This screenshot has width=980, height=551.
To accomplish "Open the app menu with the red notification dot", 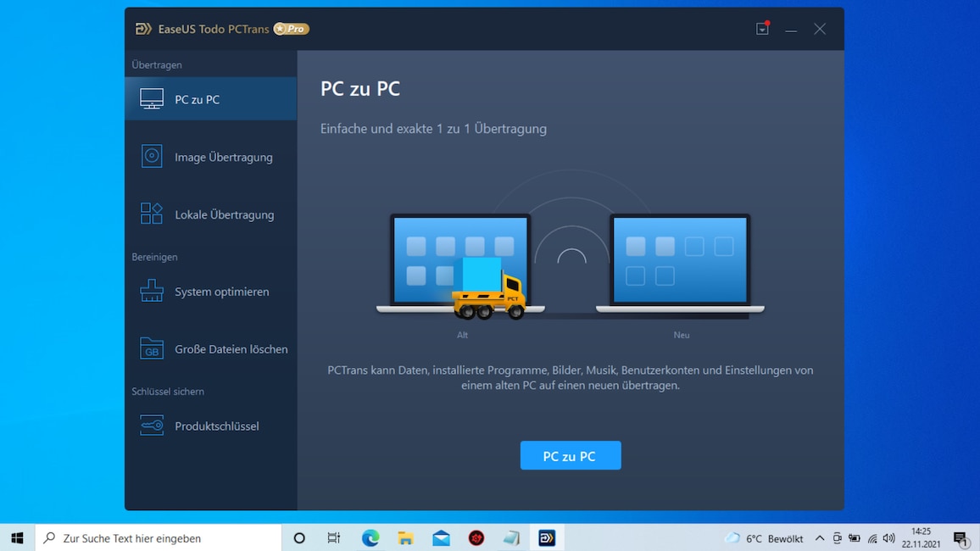I will 761,28.
